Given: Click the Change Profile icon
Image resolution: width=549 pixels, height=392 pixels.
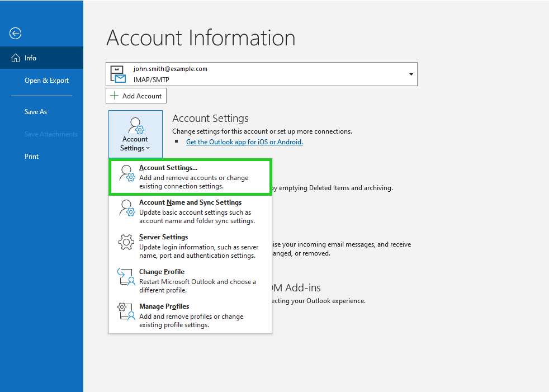Looking at the screenshot, I should click(x=126, y=277).
